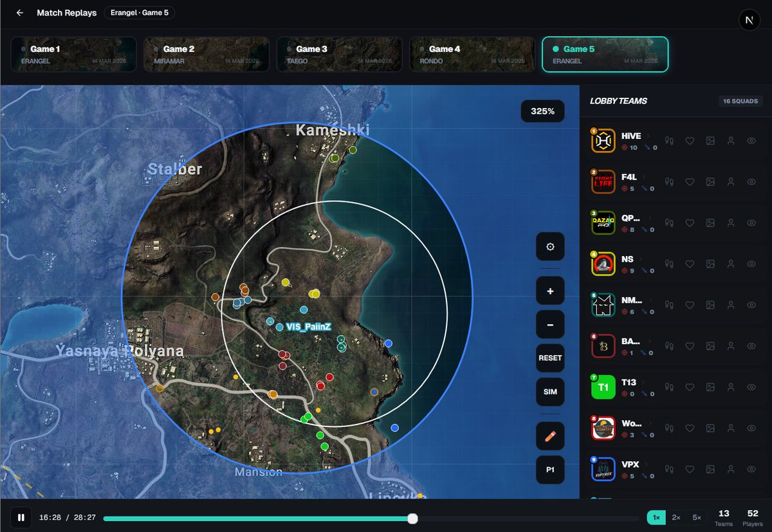Favorite the Wo team with the heart
The width and height of the screenshot is (772, 532).
(x=690, y=429)
